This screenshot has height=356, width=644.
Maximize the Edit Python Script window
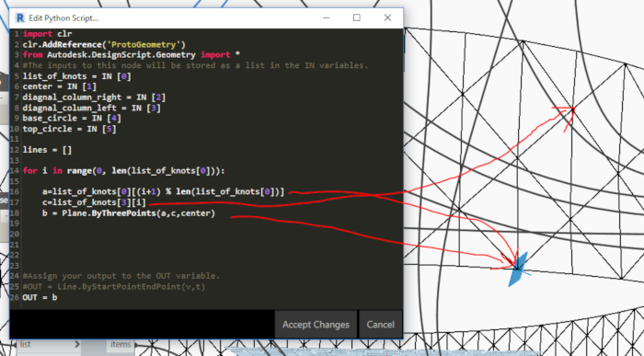[357, 17]
